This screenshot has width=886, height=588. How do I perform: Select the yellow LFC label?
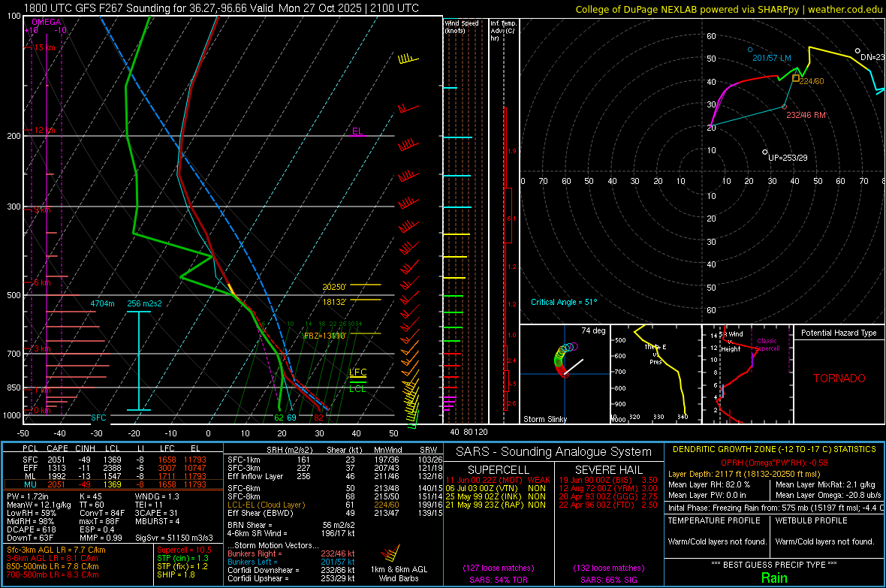click(357, 372)
